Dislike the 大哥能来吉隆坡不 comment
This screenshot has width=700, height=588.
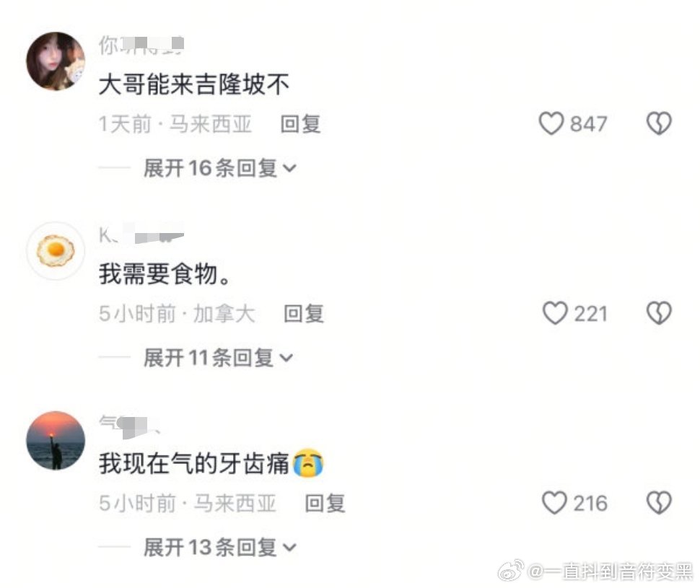659,123
